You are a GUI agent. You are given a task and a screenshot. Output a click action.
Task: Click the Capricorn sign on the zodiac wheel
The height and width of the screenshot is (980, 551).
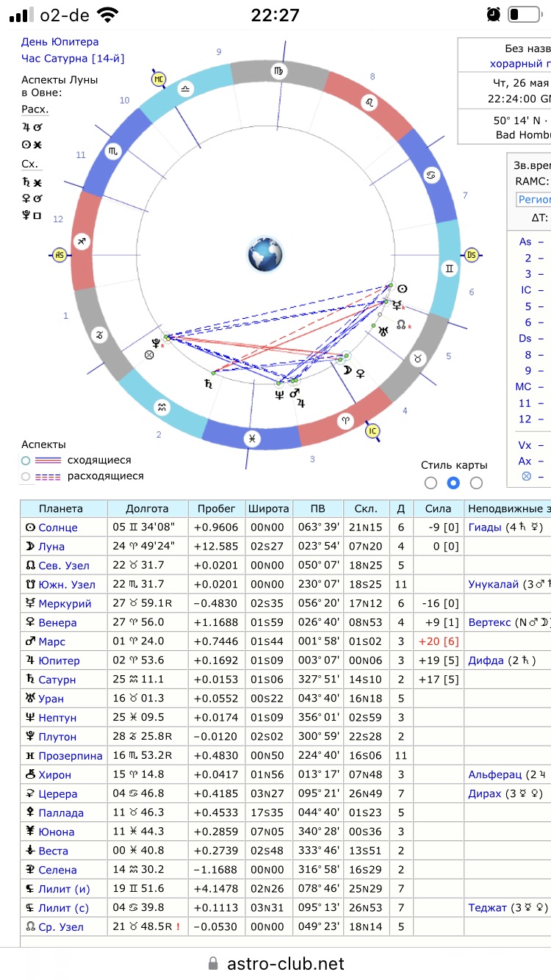click(x=99, y=336)
